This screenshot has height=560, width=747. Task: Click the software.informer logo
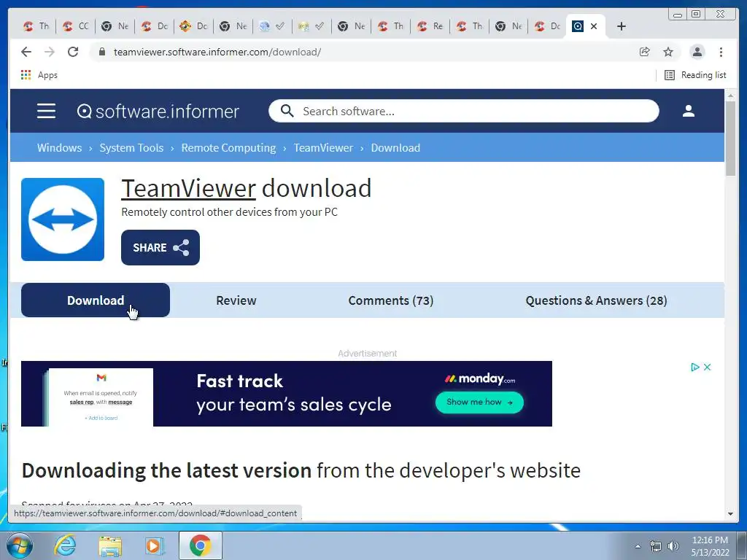coord(158,112)
